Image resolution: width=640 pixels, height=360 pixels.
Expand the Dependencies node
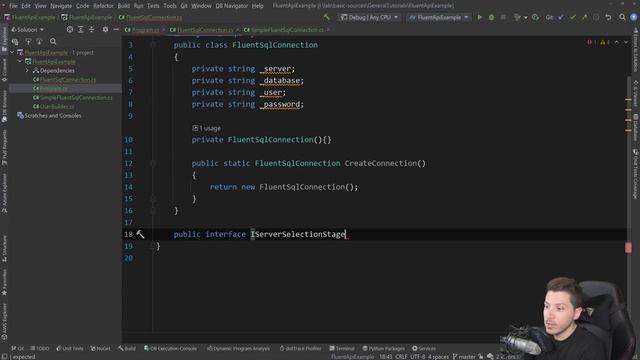28,71
